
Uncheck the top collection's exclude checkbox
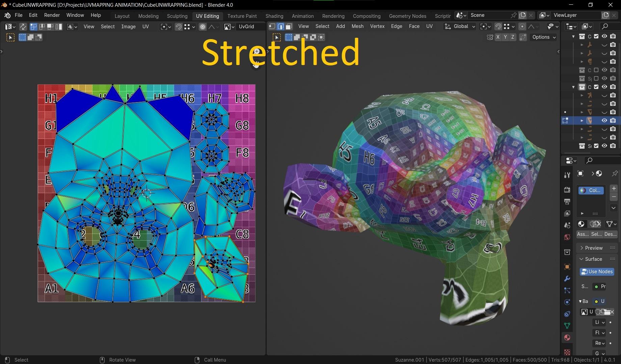(596, 36)
